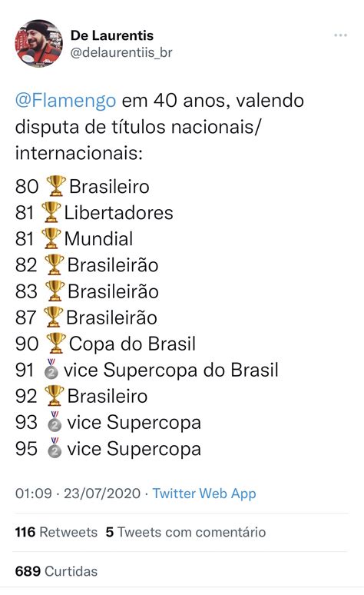Viewport: 364px width, 595px height.
Task: Click the trophy emoji beside Mundial
Action: coord(51,238)
